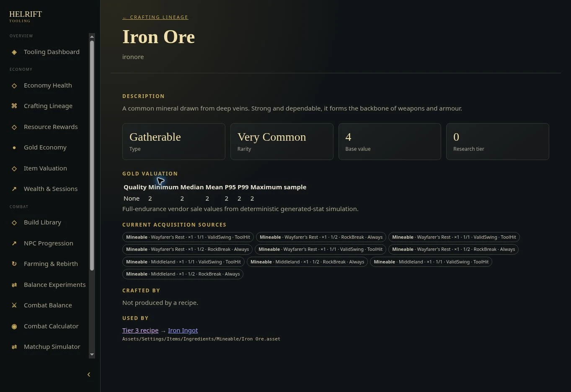
Task: Click the Farming & Rebirth cycle icon
Action: coord(14,264)
